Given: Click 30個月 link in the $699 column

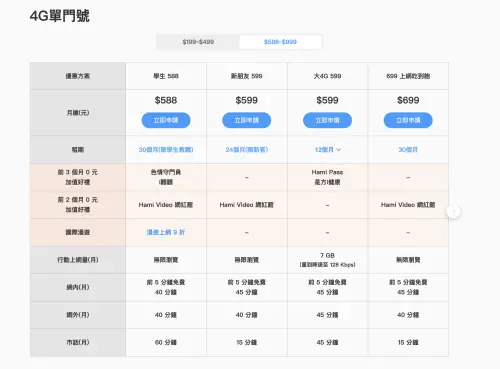Looking at the screenshot, I should pos(408,150).
